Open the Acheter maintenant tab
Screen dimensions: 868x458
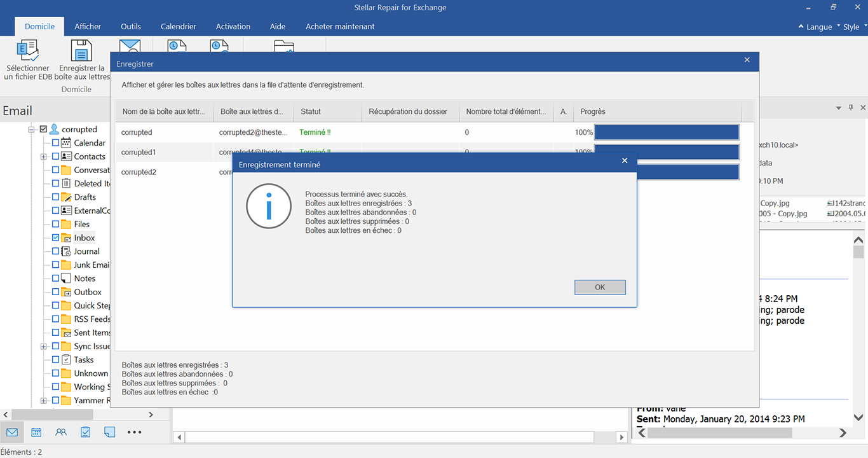click(340, 27)
